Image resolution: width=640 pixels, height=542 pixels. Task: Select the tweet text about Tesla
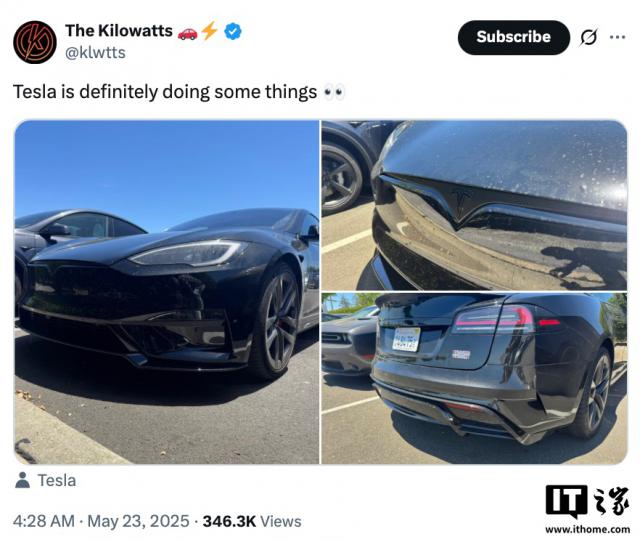click(x=166, y=92)
